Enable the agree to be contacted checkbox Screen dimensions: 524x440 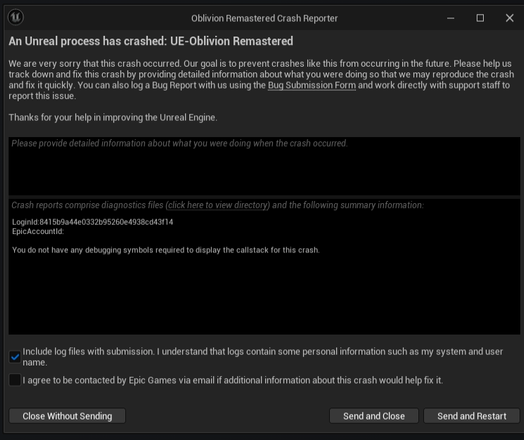pyautogui.click(x=15, y=380)
